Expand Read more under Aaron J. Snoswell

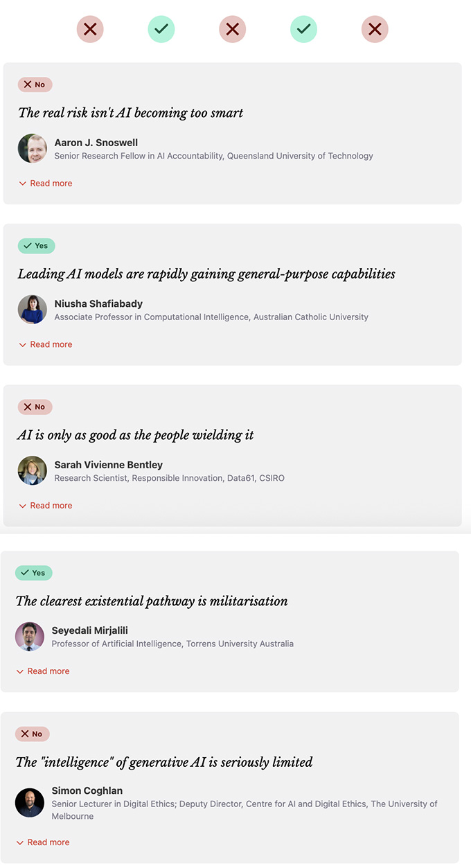click(x=46, y=184)
